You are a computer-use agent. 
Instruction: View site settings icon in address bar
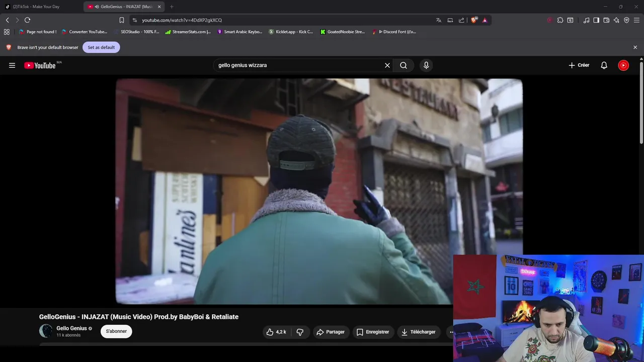[x=134, y=20]
